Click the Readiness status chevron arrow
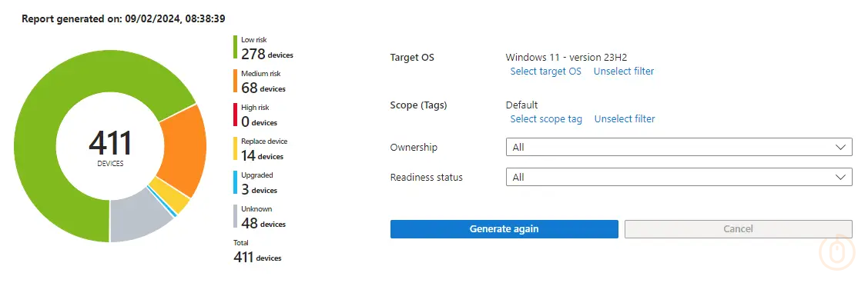This screenshot has width=868, height=283. [841, 177]
